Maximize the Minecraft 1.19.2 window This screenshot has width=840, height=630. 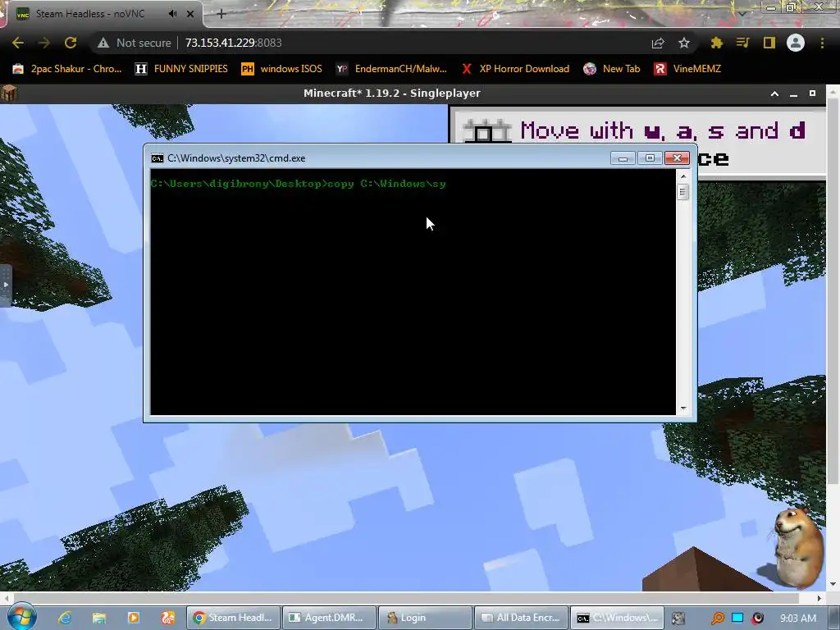pos(812,94)
